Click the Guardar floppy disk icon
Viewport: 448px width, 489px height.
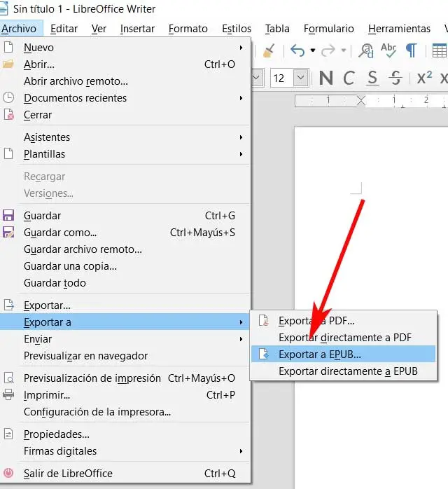tap(8, 216)
